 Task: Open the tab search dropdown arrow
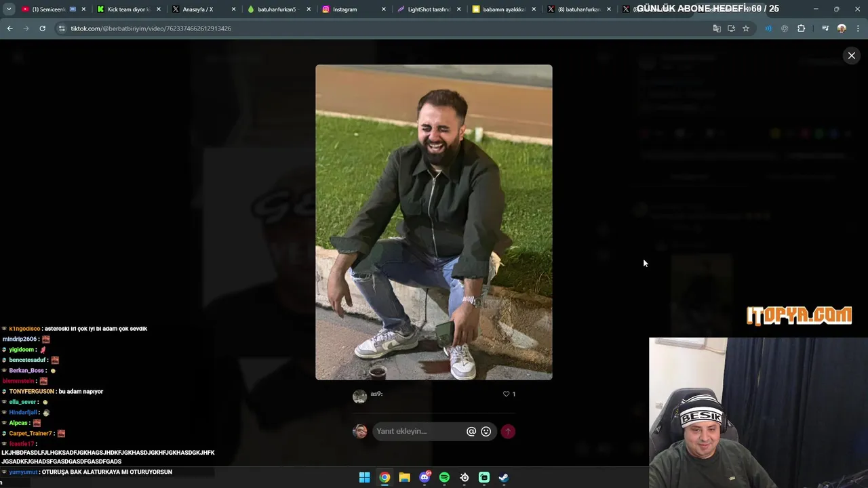(x=9, y=9)
